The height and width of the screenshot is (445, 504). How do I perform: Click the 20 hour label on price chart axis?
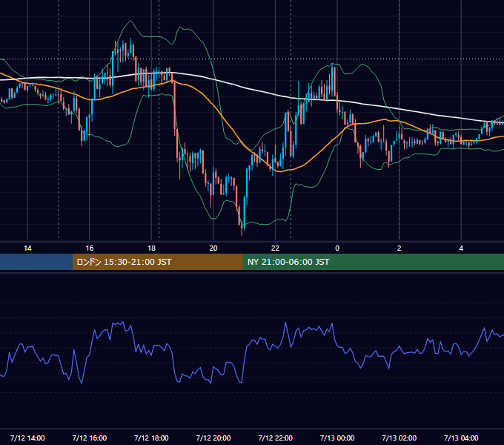click(213, 248)
